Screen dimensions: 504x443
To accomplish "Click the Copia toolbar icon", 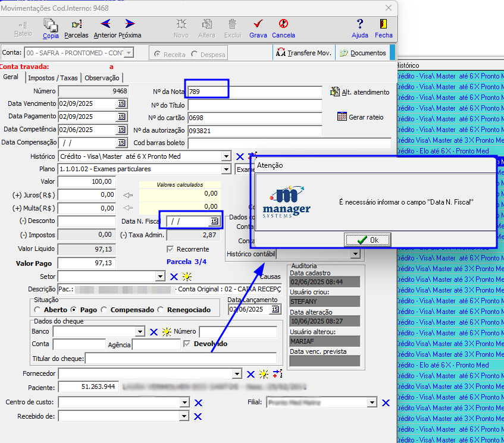I will pyautogui.click(x=51, y=24).
